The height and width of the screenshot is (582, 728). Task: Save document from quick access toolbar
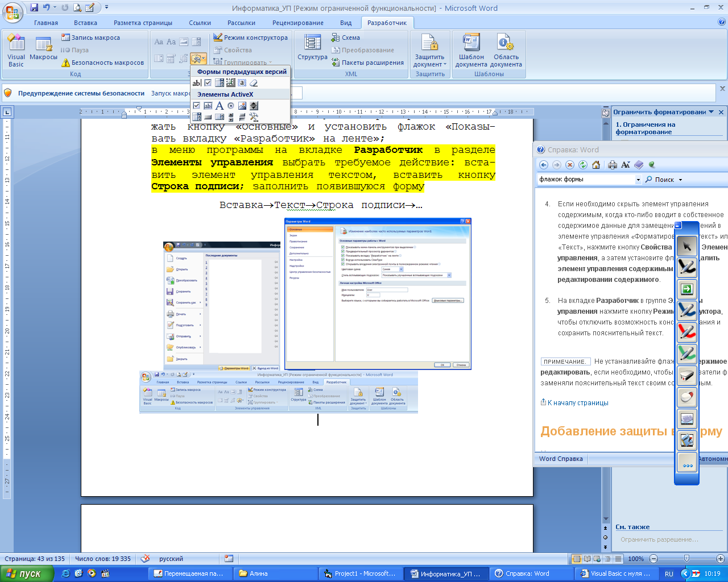(34, 8)
